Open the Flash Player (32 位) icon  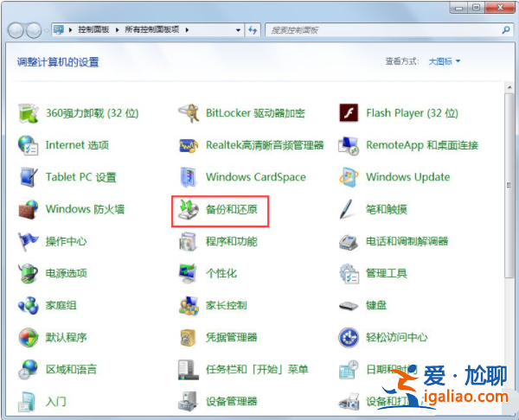pyautogui.click(x=349, y=113)
